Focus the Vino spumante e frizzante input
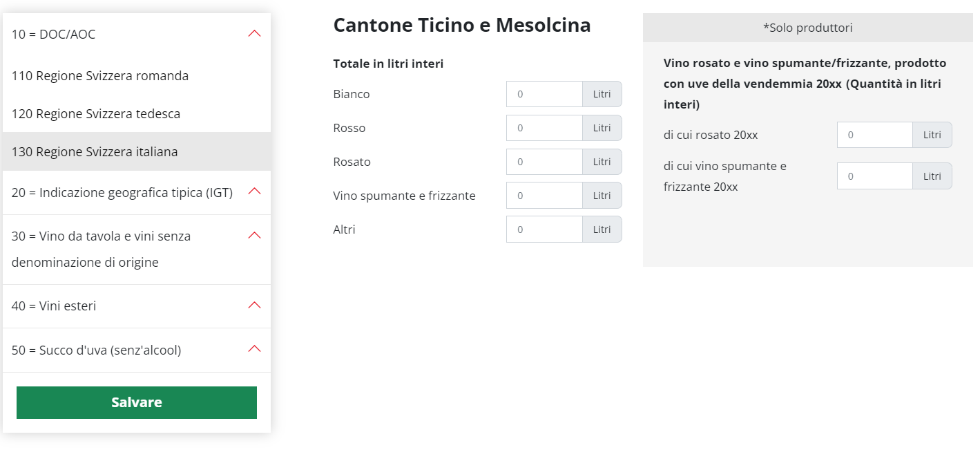The height and width of the screenshot is (459, 980). (x=544, y=196)
